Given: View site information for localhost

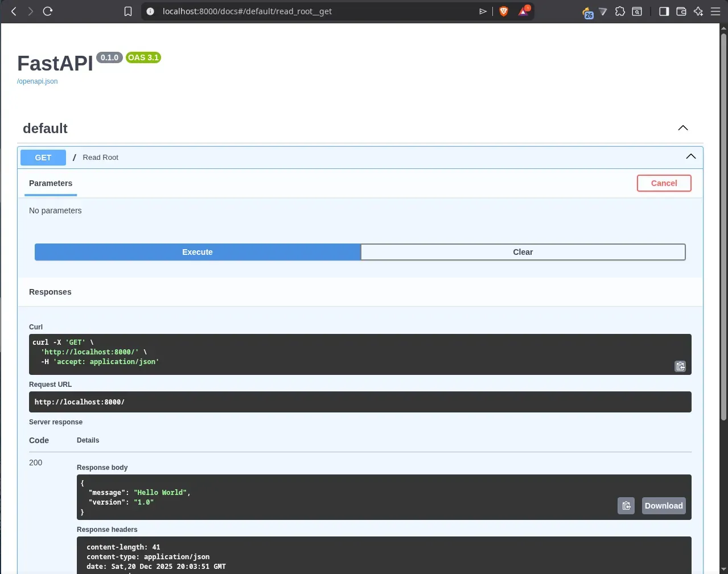Looking at the screenshot, I should [150, 11].
